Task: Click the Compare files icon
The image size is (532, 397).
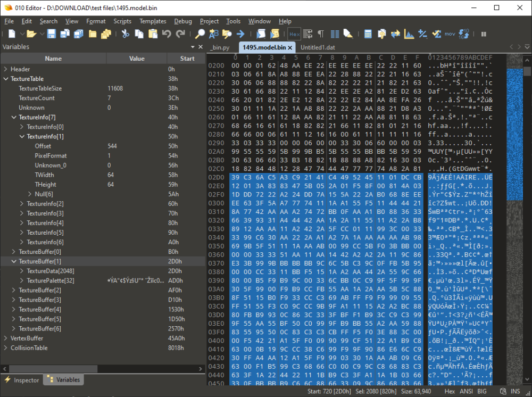Action: [x=395, y=34]
